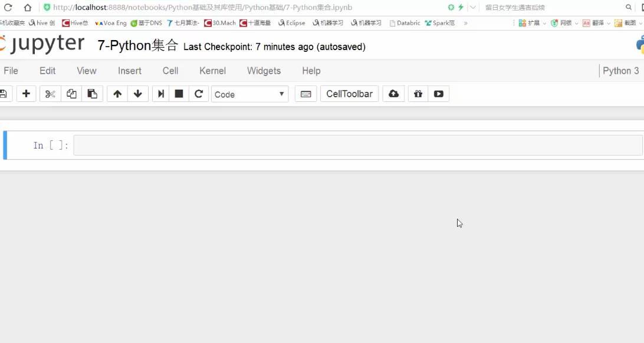644x343 pixels.
Task: Expand the hidden bookmarks overflow chevron
Action: pyautogui.click(x=466, y=23)
